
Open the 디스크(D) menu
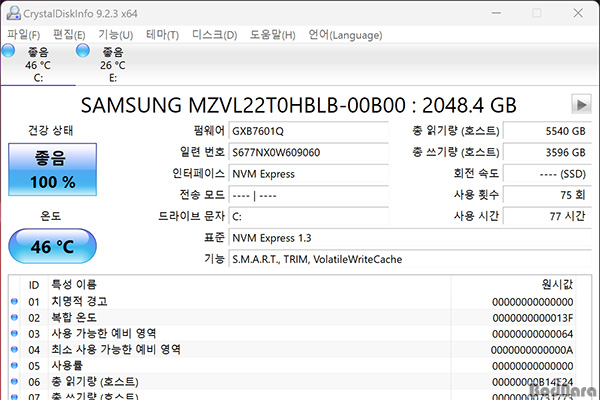pyautogui.click(x=214, y=35)
